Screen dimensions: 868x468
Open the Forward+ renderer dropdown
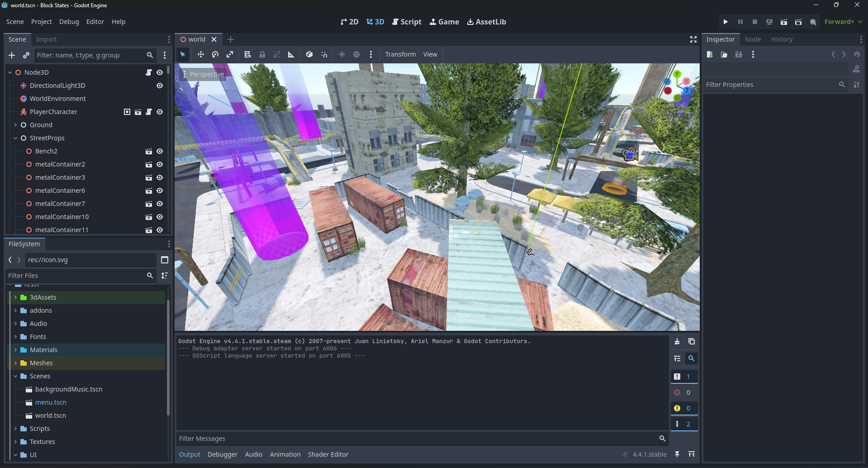point(843,22)
